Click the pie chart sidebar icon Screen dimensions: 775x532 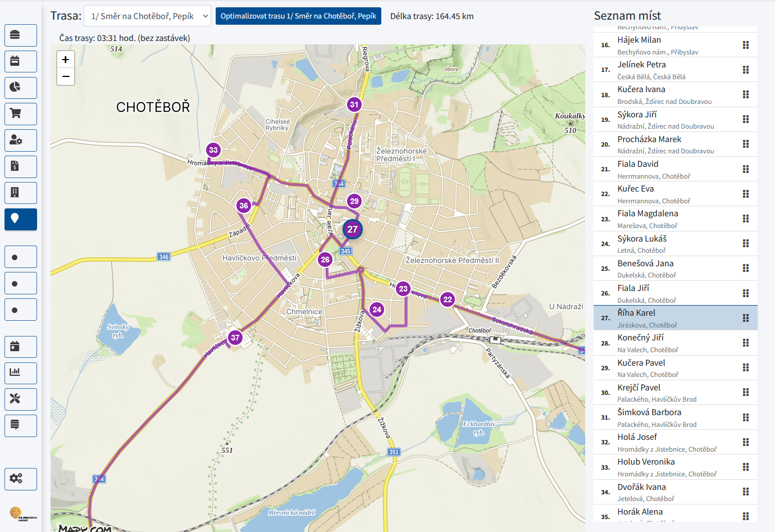(x=21, y=88)
